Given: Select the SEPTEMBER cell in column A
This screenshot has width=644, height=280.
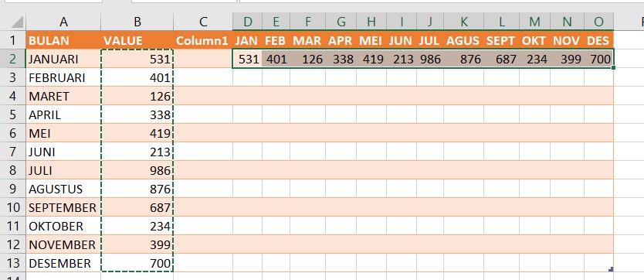Looking at the screenshot, I should [x=63, y=207].
